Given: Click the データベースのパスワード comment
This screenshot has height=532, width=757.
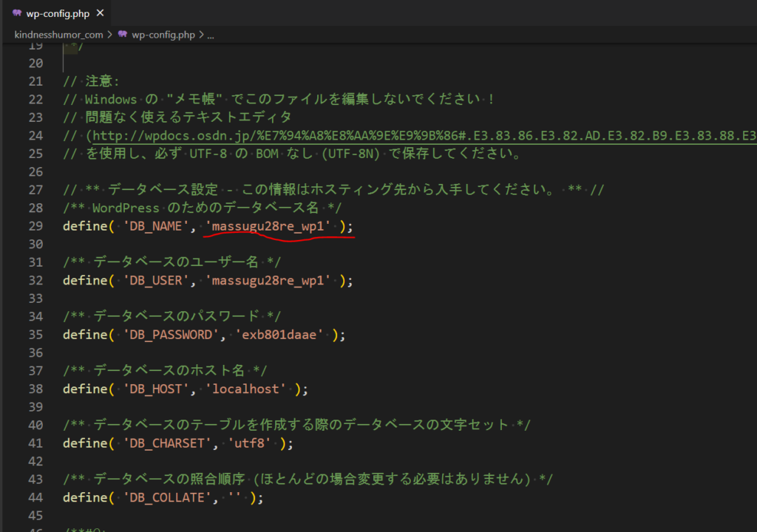Looking at the screenshot, I should pos(172,317).
